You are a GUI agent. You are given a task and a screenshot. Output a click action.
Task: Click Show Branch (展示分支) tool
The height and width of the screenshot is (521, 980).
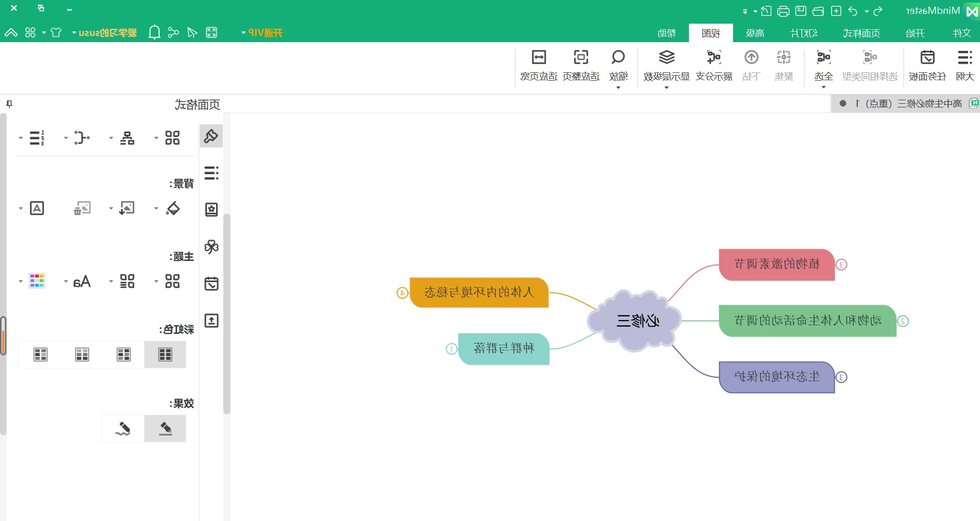click(x=714, y=65)
